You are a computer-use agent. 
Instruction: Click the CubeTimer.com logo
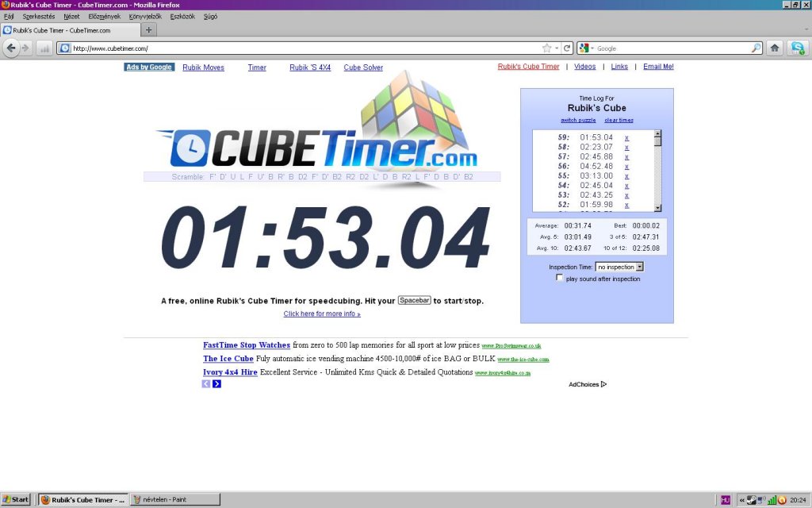[317, 148]
